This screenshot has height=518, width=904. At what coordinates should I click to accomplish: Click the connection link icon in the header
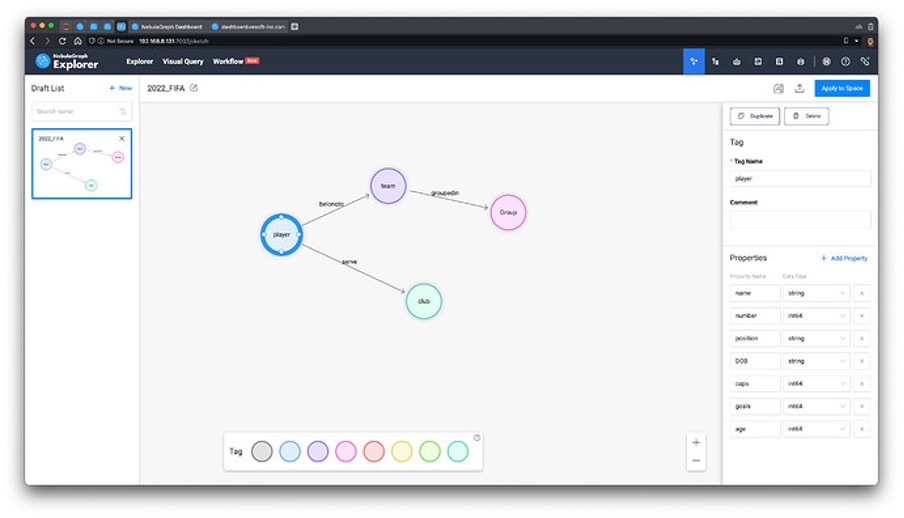coord(865,61)
